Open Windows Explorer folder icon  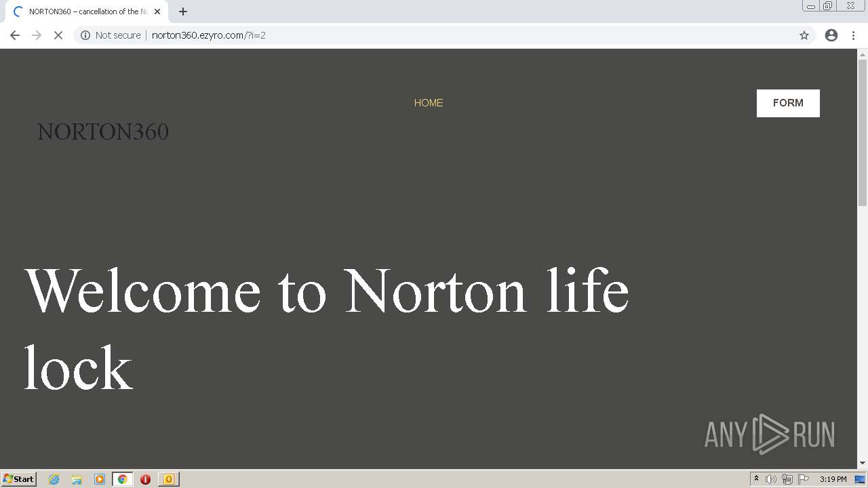click(x=77, y=479)
